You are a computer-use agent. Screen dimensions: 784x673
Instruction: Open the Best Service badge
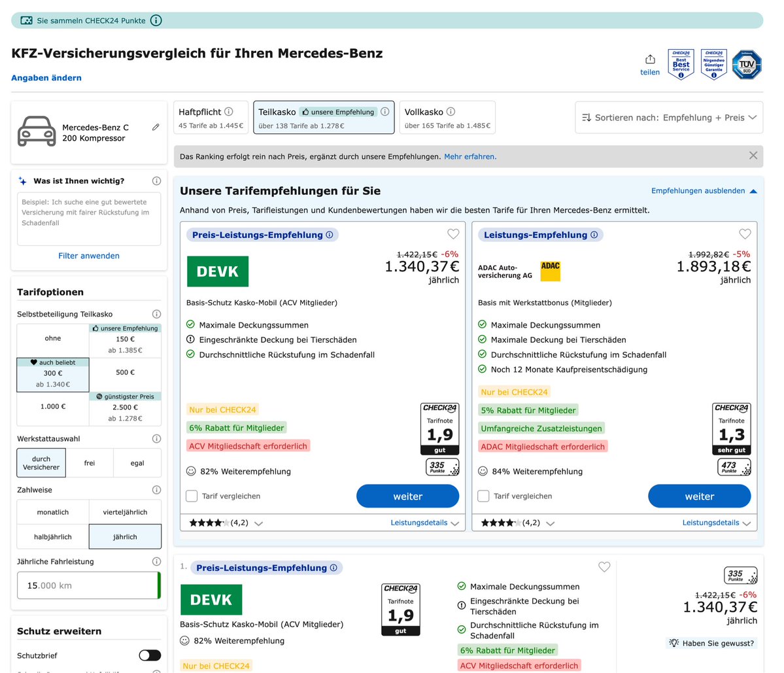tap(681, 65)
